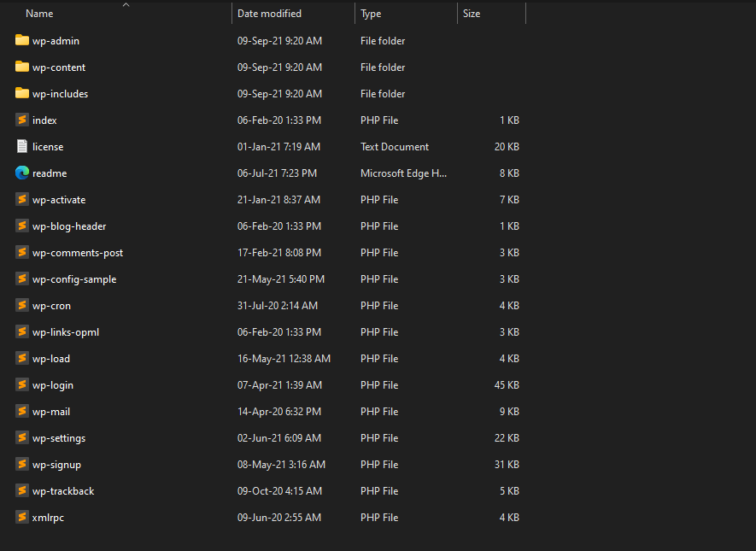Select the wp-settings file name
Viewport: 756px width, 551px height.
(59, 438)
